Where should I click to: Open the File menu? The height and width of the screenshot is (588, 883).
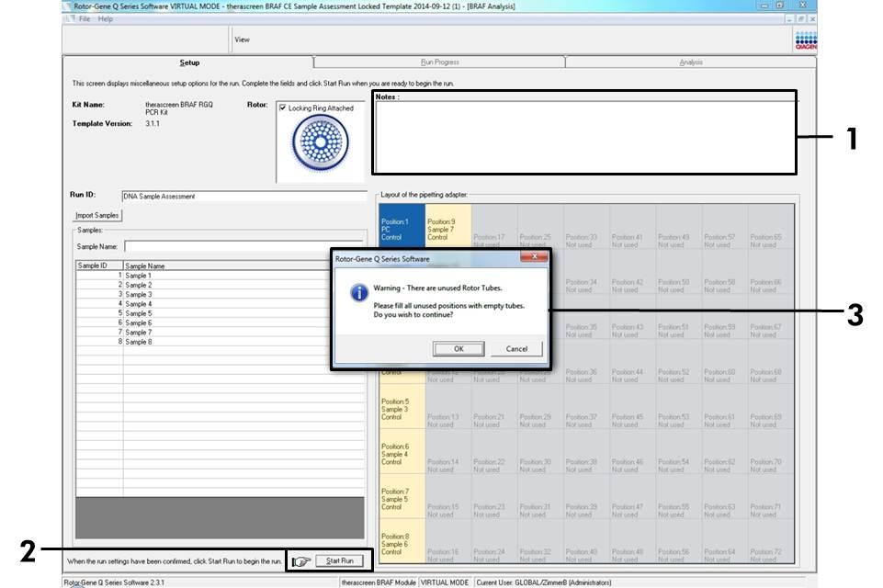click(x=85, y=18)
